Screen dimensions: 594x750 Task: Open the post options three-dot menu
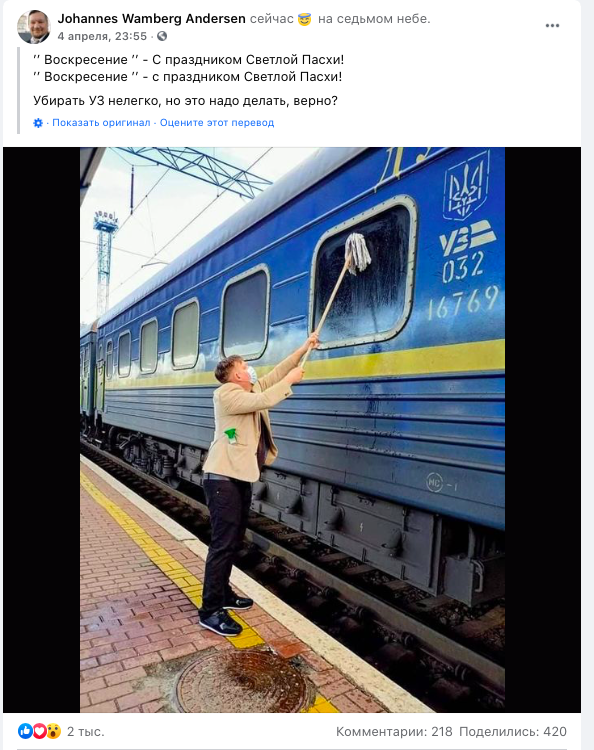[x=552, y=26]
